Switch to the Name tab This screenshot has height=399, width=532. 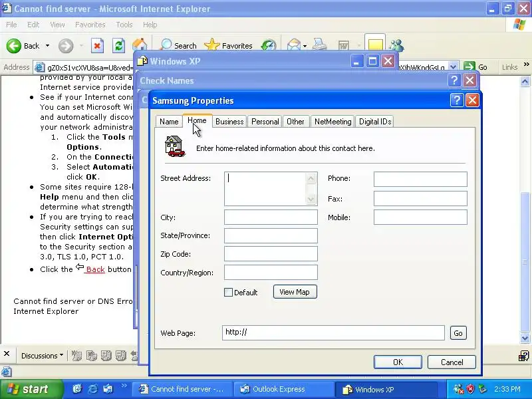click(169, 122)
